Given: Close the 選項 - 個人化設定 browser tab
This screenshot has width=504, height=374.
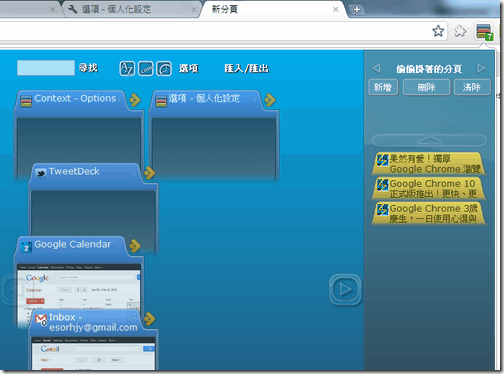Looking at the screenshot, I should (194, 10).
